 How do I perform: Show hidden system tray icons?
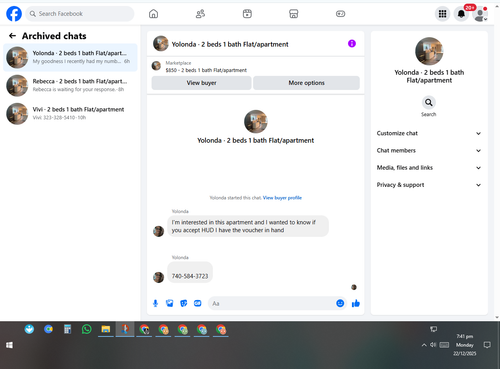pyautogui.click(x=424, y=345)
